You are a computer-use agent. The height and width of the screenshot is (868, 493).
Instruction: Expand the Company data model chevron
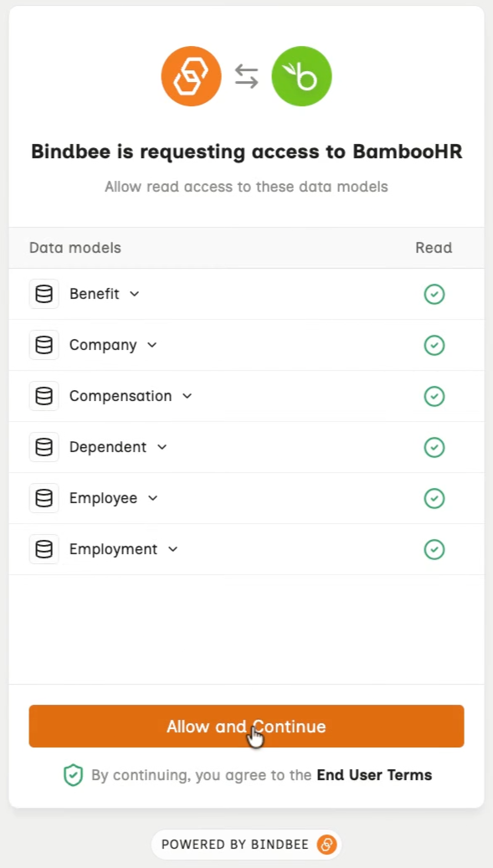coord(152,346)
